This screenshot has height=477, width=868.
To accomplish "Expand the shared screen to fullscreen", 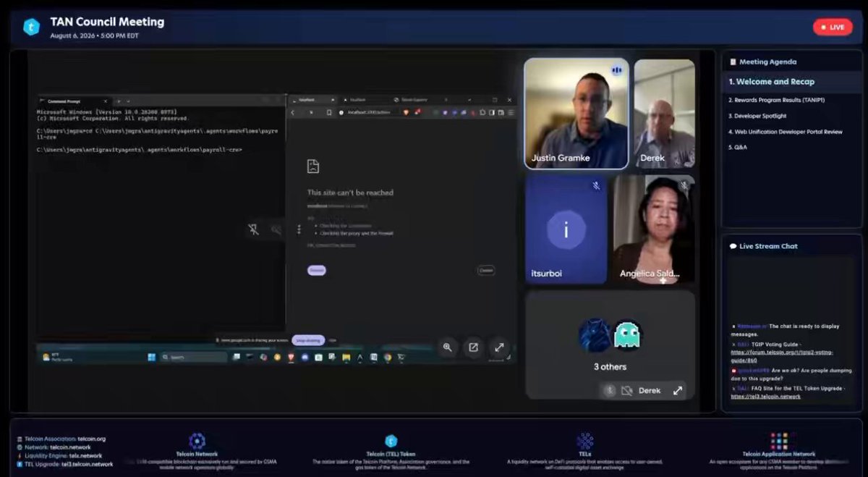I will pyautogui.click(x=499, y=347).
